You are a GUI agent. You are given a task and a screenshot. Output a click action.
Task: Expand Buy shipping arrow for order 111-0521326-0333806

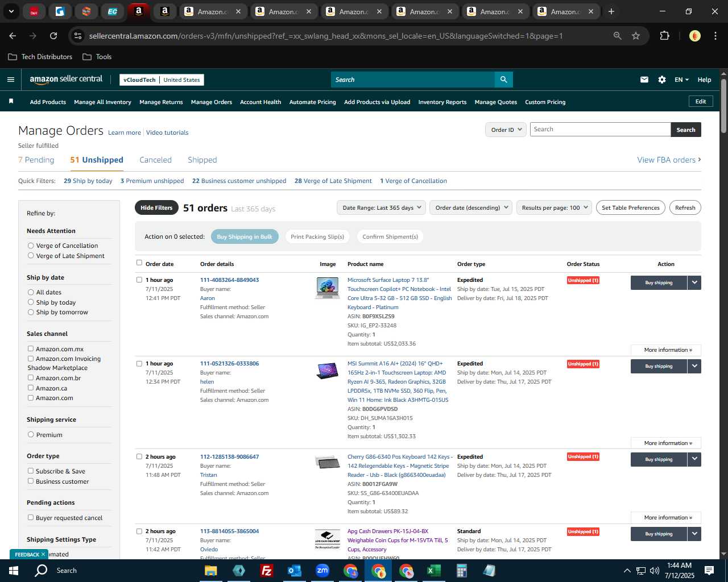694,366
